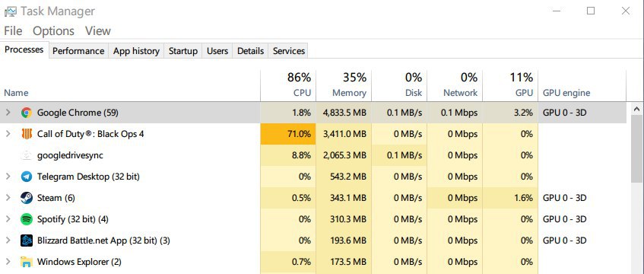Sort by the GPU column header

click(x=510, y=85)
